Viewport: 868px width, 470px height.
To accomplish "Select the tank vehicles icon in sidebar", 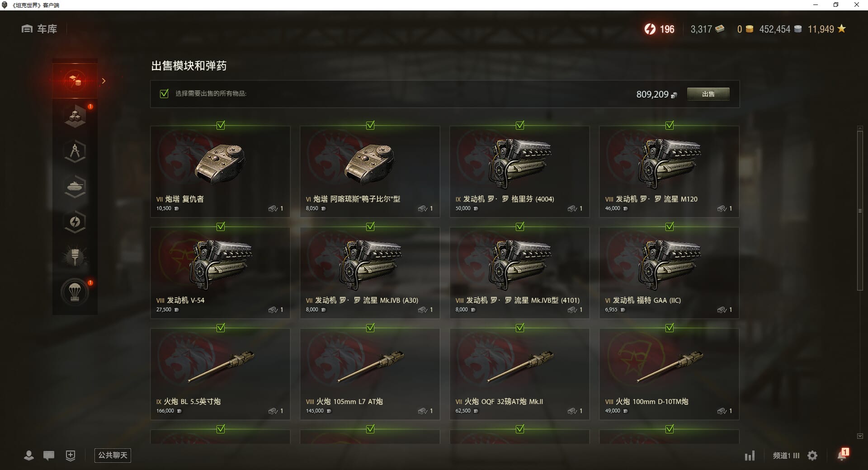I will pos(75,187).
